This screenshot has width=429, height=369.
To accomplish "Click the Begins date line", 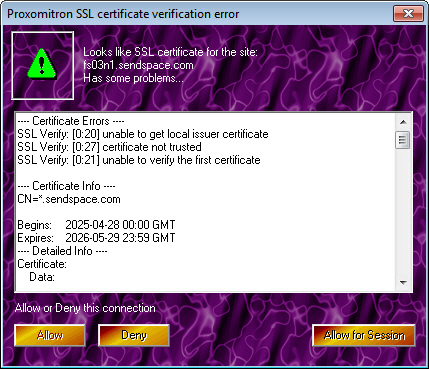I will tap(96, 225).
